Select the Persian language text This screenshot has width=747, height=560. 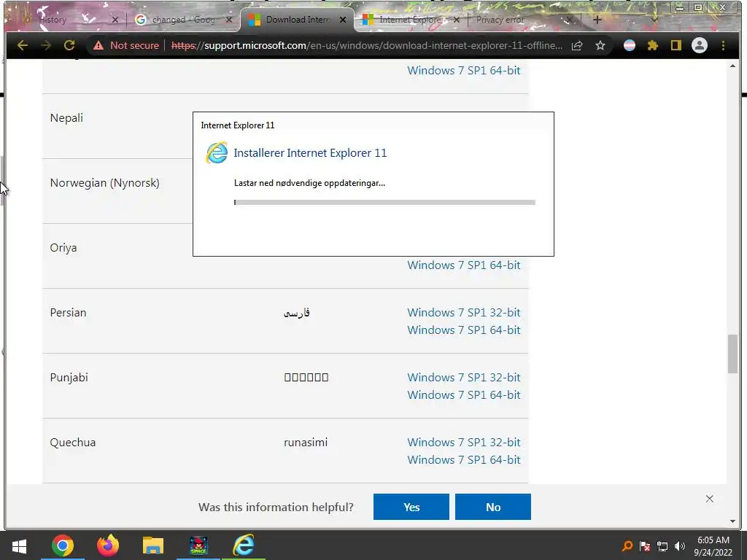click(68, 312)
